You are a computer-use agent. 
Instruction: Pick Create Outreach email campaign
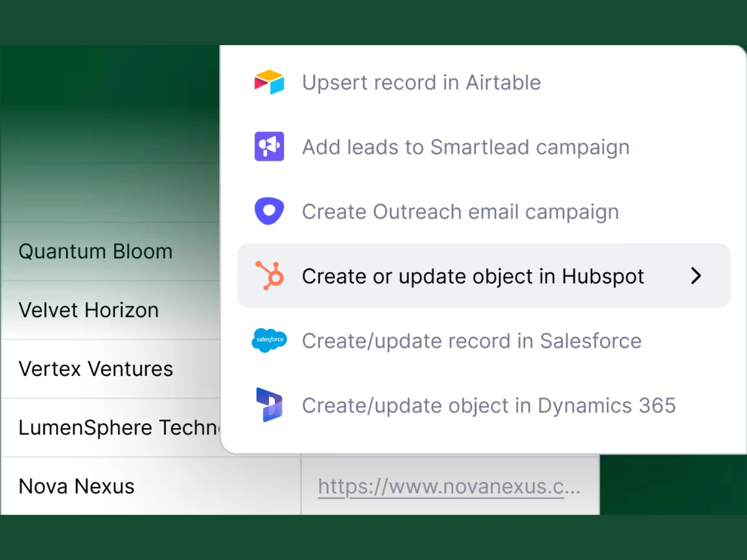tap(484, 211)
